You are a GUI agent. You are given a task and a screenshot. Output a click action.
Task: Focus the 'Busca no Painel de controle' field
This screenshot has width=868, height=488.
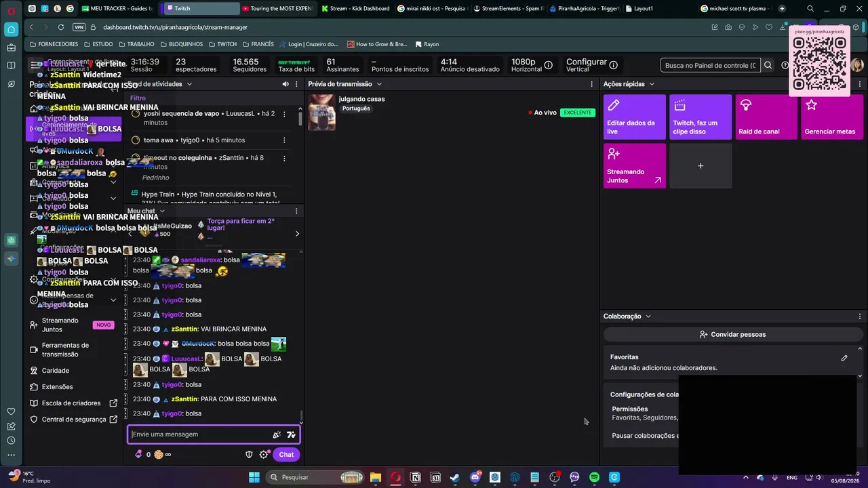click(711, 65)
